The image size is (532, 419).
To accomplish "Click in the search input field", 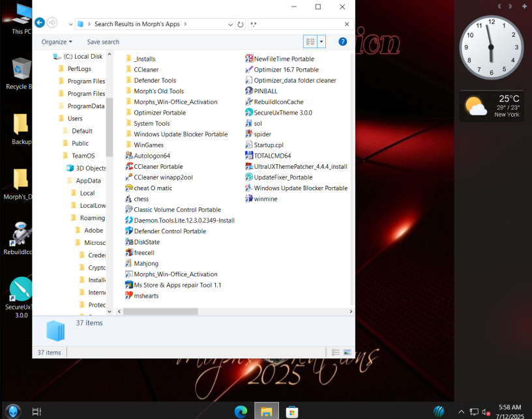I will [x=296, y=24].
